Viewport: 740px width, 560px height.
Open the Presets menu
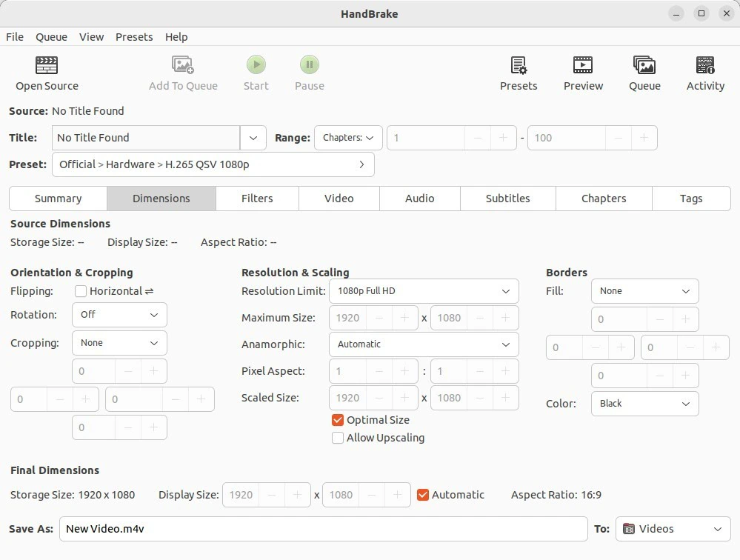pyautogui.click(x=134, y=37)
